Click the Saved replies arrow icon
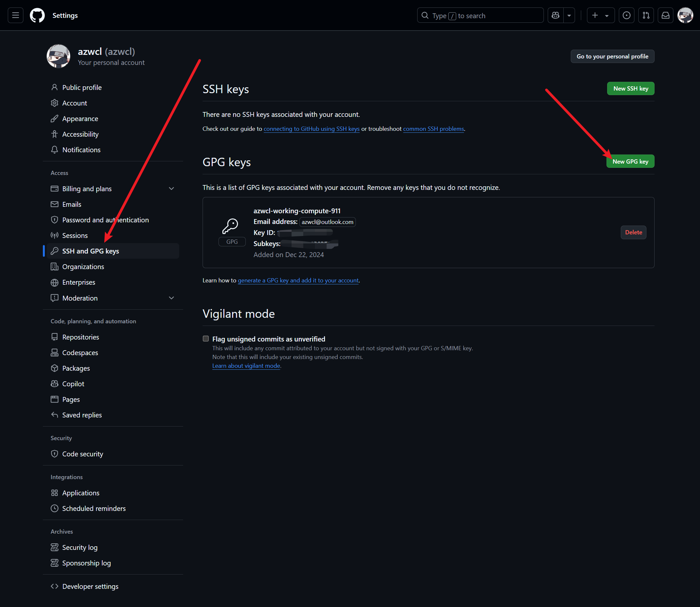Image resolution: width=700 pixels, height=607 pixels. [55, 415]
